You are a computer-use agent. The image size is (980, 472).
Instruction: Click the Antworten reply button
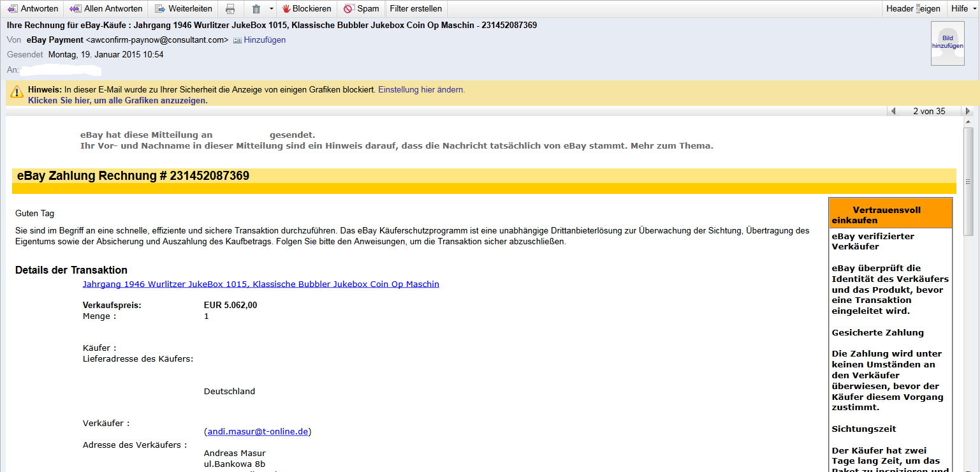[32, 9]
